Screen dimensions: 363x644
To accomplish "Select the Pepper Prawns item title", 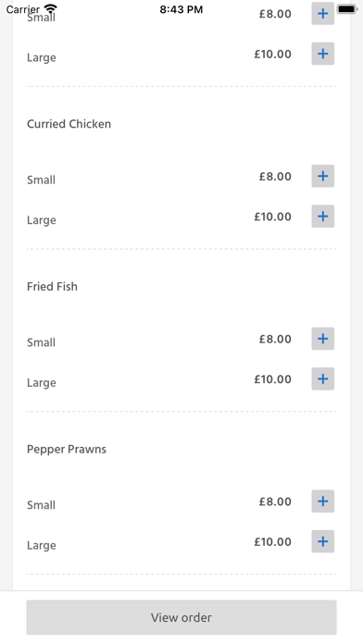I will pyautogui.click(x=67, y=450).
